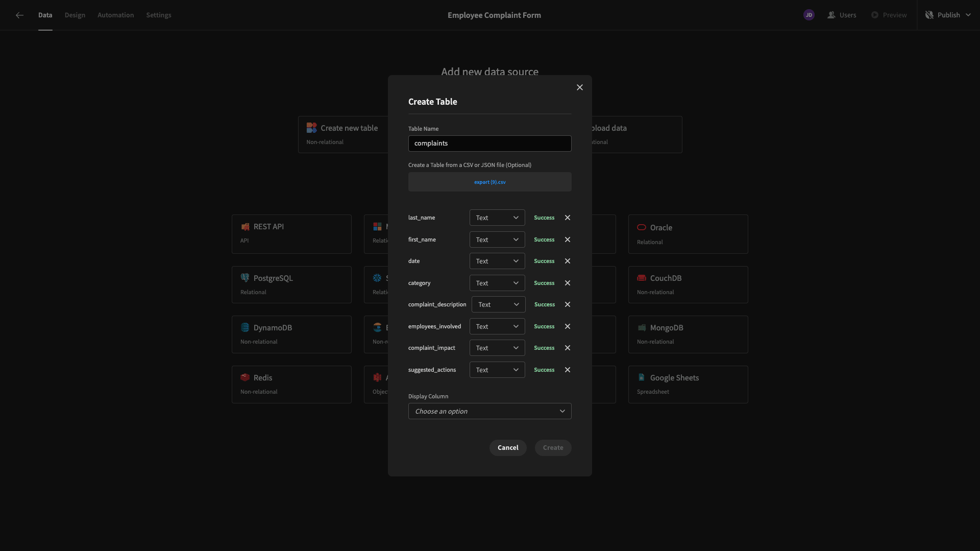
Task: Switch to the Settings tab
Action: pos(159,15)
